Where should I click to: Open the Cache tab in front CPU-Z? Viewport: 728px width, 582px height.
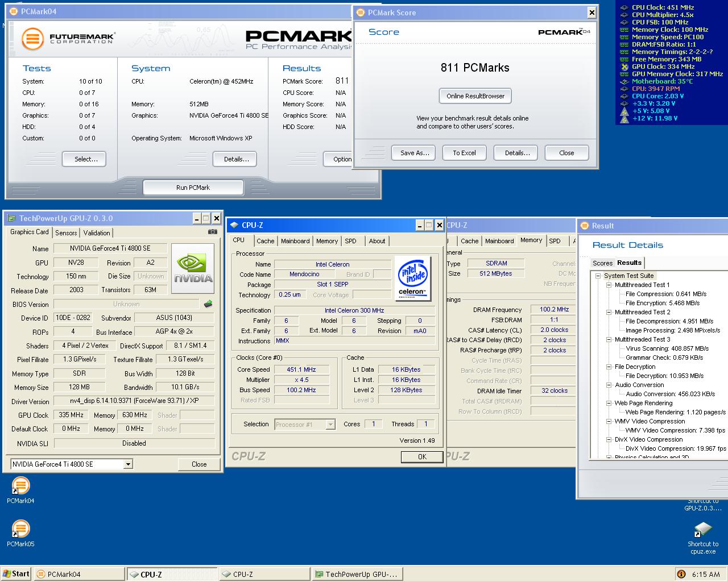pos(266,241)
